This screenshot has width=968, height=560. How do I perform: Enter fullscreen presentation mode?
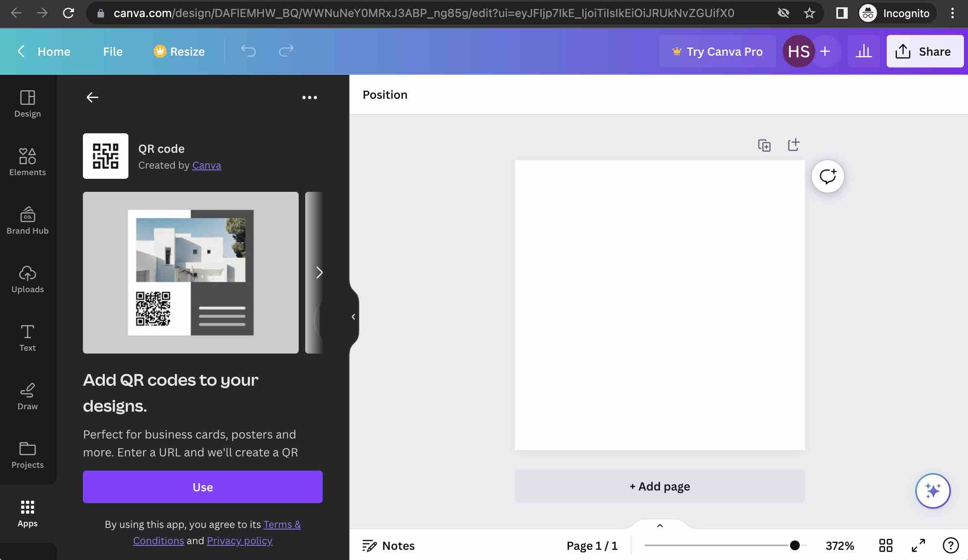click(x=918, y=545)
